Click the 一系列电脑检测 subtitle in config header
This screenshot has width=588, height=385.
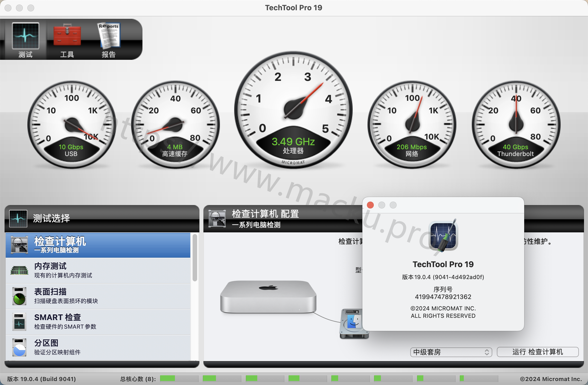tap(256, 225)
